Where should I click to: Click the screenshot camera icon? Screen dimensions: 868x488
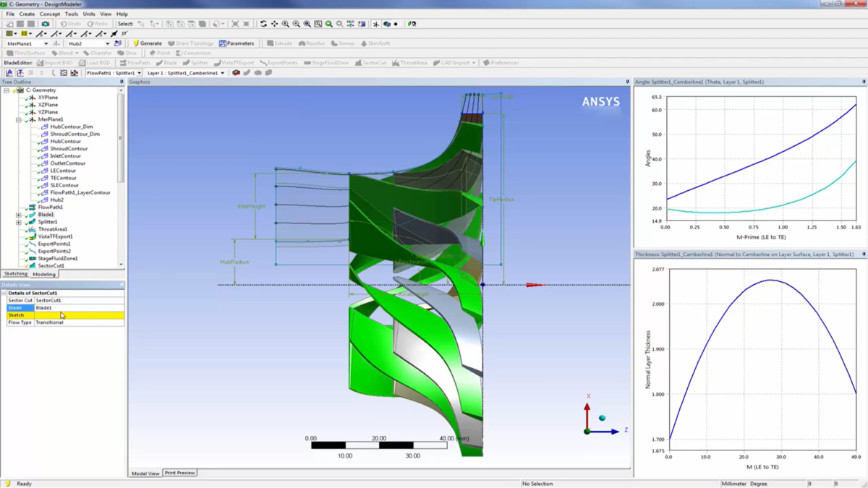coord(46,24)
